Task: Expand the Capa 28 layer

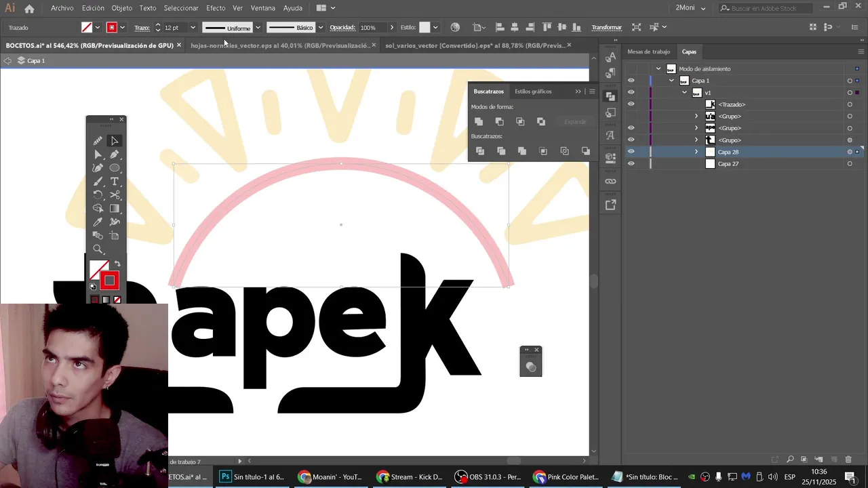Action: pos(696,152)
